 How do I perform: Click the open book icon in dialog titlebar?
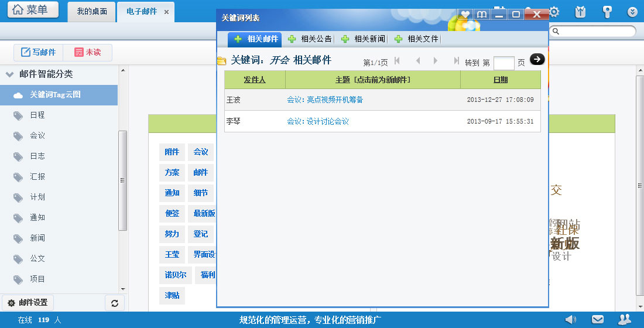click(482, 14)
